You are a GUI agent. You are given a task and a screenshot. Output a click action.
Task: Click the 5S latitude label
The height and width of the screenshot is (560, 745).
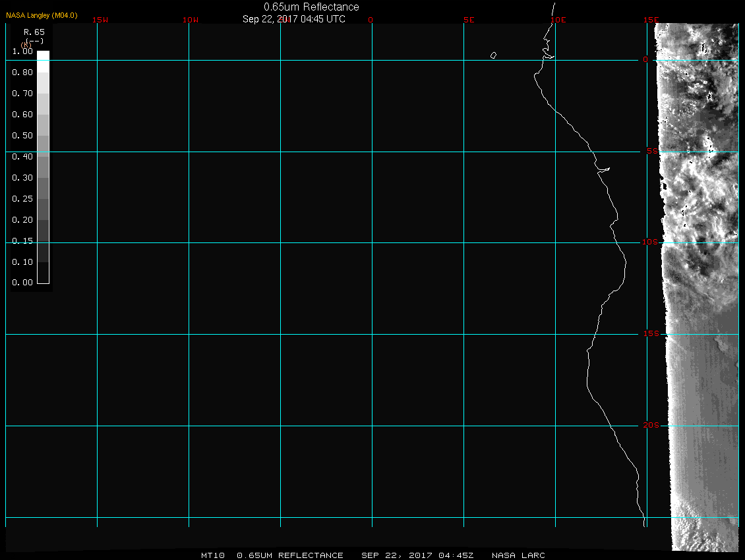coord(652,151)
